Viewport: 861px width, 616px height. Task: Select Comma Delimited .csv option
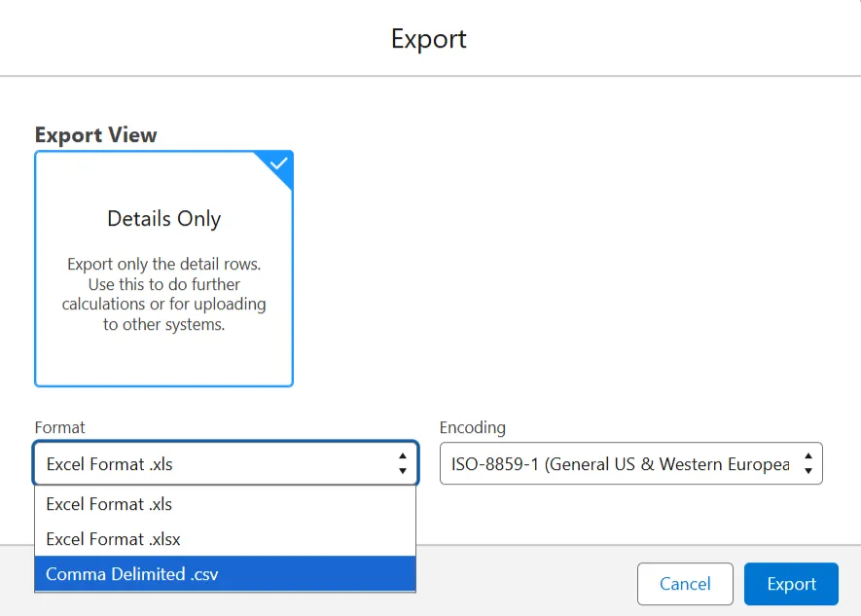coord(225,574)
